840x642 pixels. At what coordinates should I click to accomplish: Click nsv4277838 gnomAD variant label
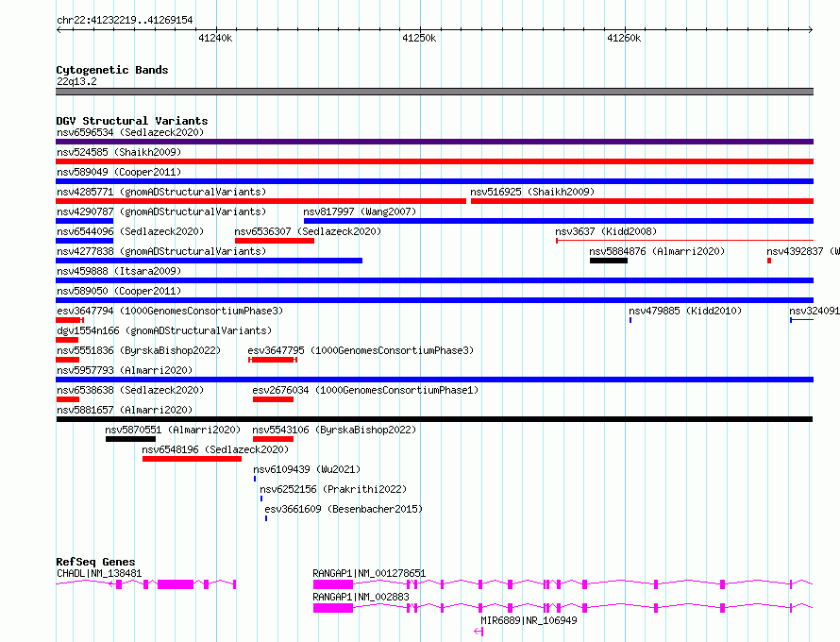click(x=161, y=251)
